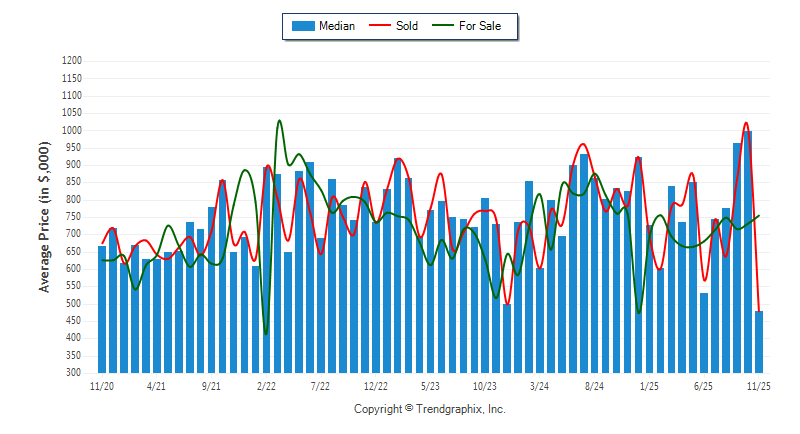Click the tallest blue bar near 1000
The width and height of the screenshot is (800, 434).
pyautogui.click(x=748, y=250)
